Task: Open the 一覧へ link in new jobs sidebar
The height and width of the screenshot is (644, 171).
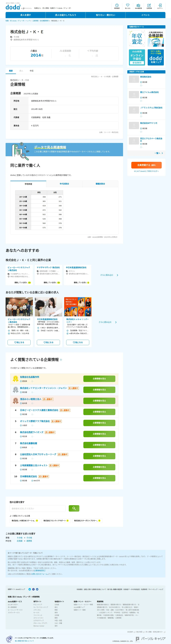Action: pos(158,153)
